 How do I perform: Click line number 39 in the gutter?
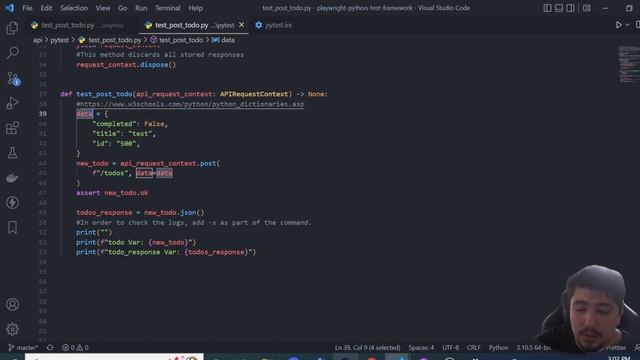coord(42,114)
